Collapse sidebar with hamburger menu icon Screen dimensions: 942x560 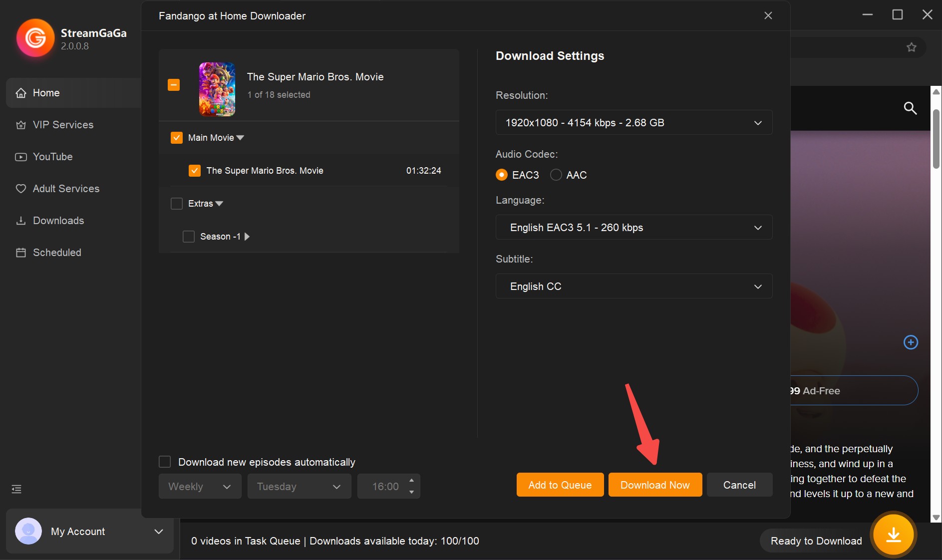click(16, 489)
